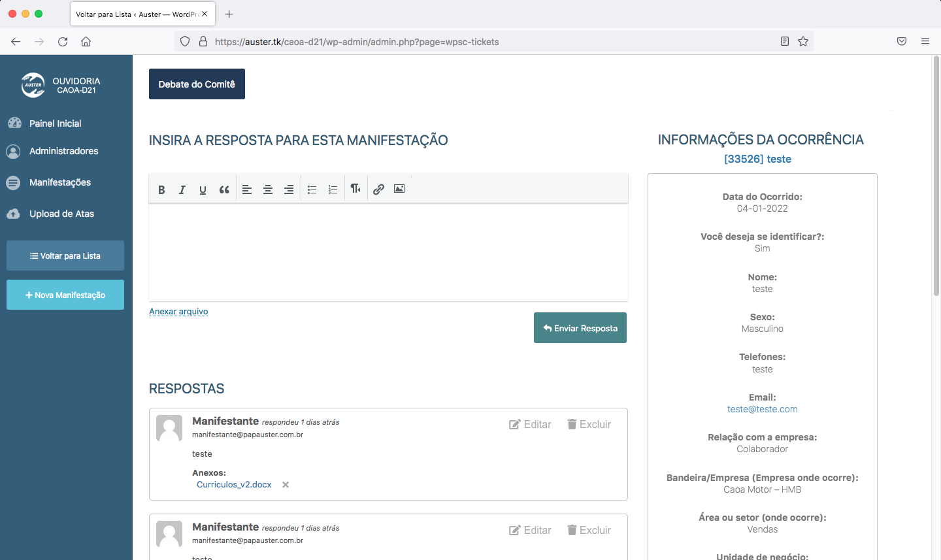Open Manifestações in the sidebar
This screenshot has width=941, height=560.
click(x=59, y=182)
